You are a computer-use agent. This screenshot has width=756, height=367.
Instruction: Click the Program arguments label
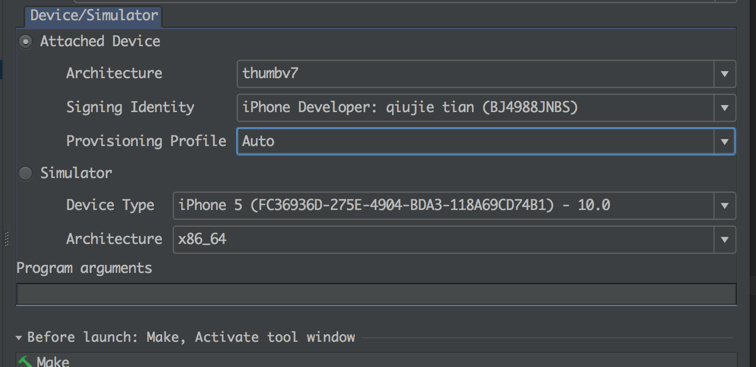[x=84, y=268]
